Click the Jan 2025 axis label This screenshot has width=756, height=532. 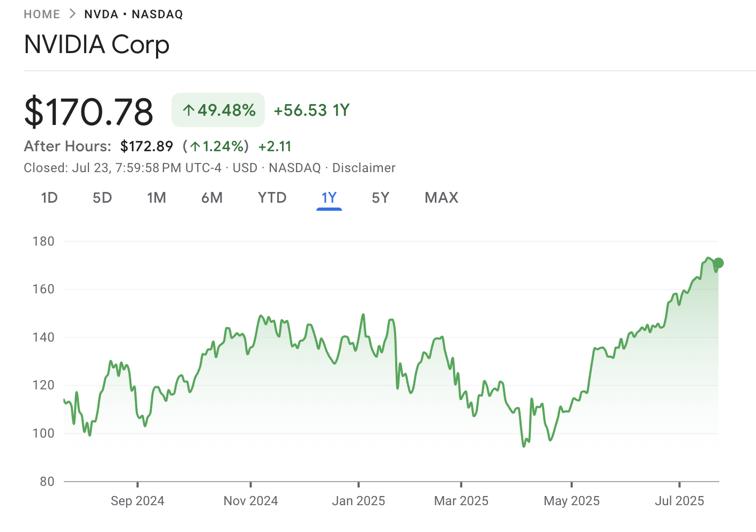point(358,501)
